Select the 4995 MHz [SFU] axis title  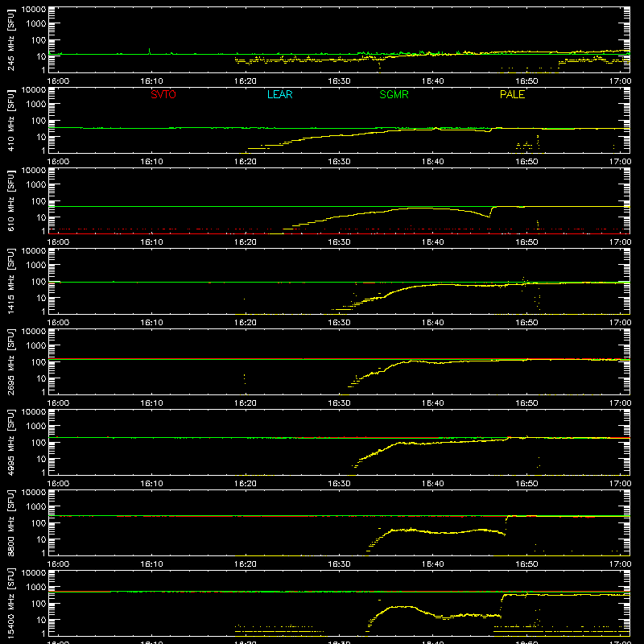11,442
